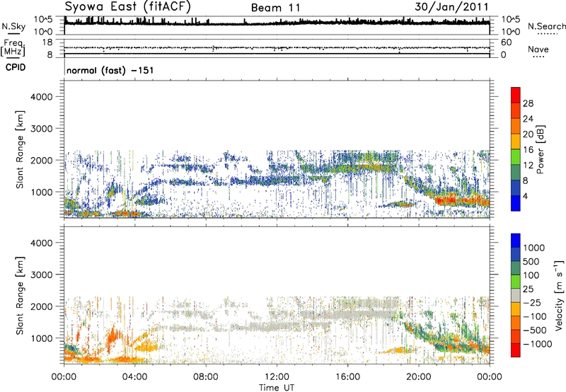
Task: Pick the orange Power segment between 20 and 24
Action: (516, 126)
